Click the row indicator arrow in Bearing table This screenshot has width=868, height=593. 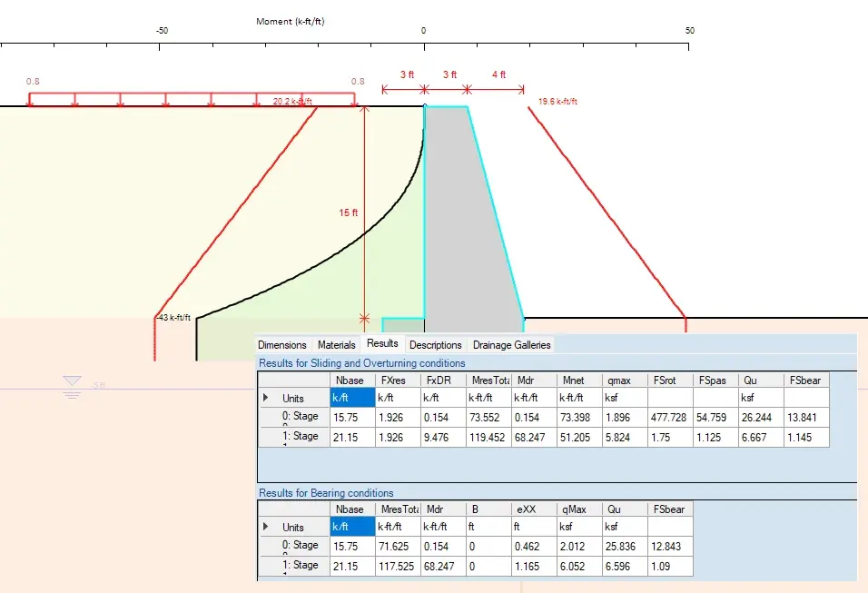click(x=266, y=527)
